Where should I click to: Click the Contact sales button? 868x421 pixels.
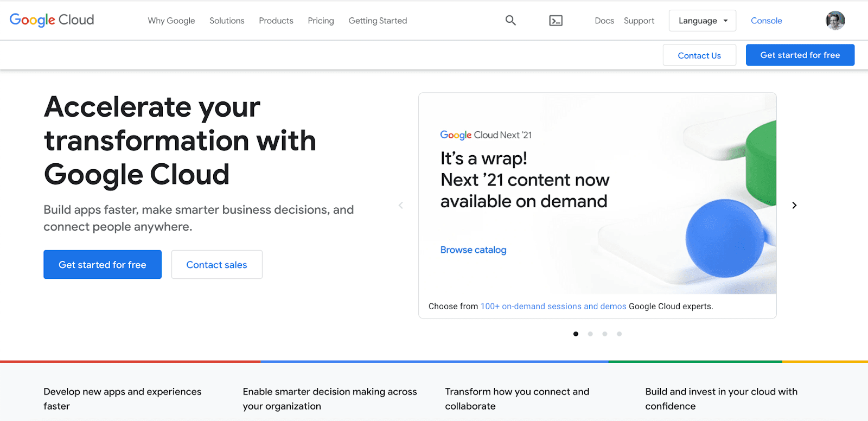pyautogui.click(x=217, y=264)
